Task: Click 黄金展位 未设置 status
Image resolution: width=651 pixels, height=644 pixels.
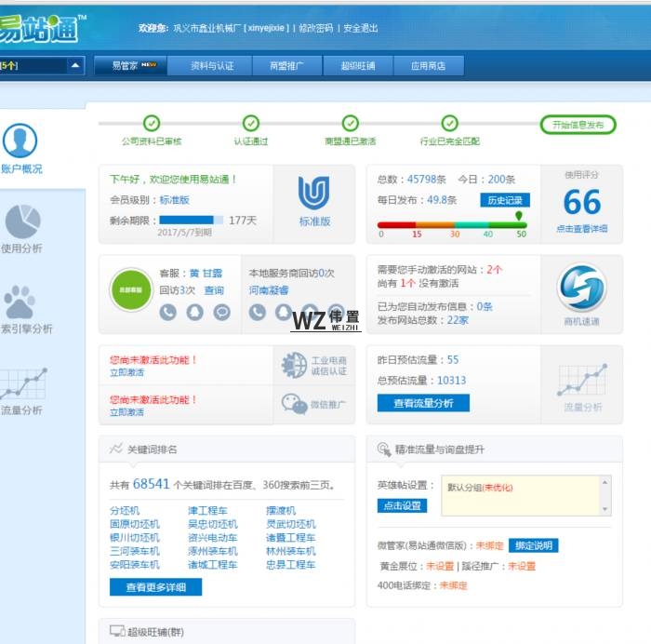Action: point(440,566)
